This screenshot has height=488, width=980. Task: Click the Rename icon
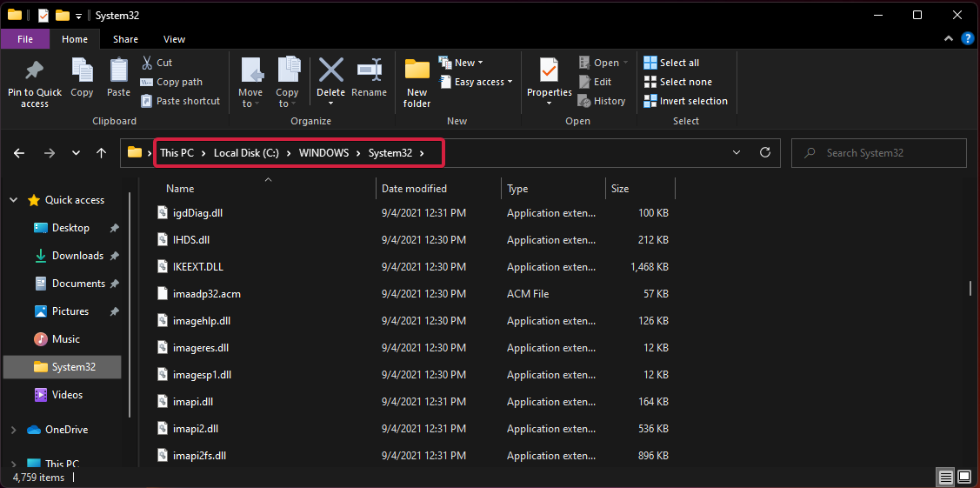pyautogui.click(x=370, y=70)
